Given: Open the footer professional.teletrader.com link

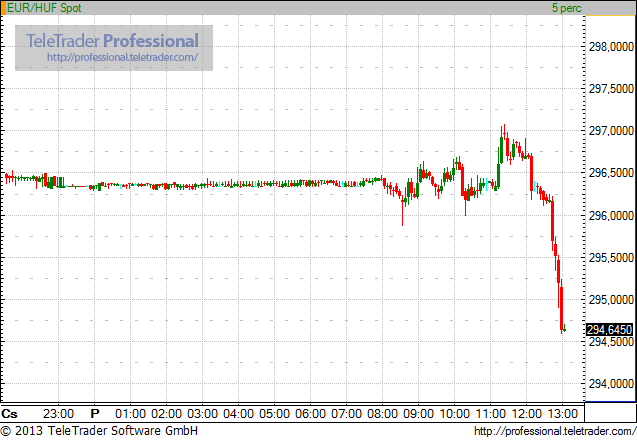Looking at the screenshot, I should click(555, 431).
